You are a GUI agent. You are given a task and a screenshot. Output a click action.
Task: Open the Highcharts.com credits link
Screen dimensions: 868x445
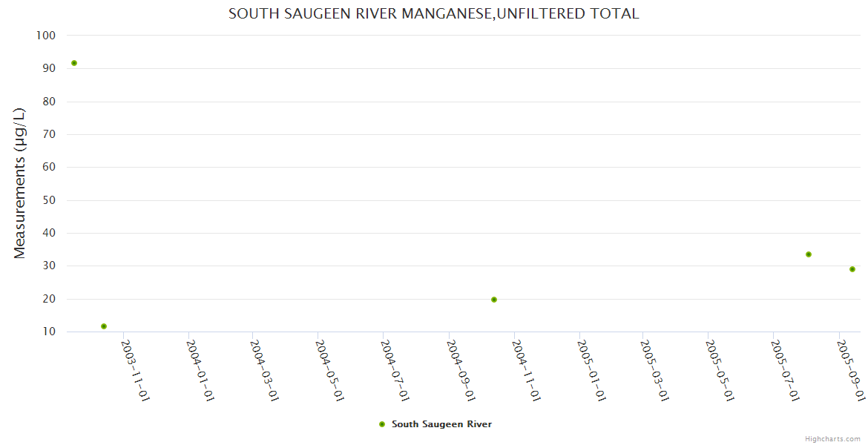click(x=832, y=438)
